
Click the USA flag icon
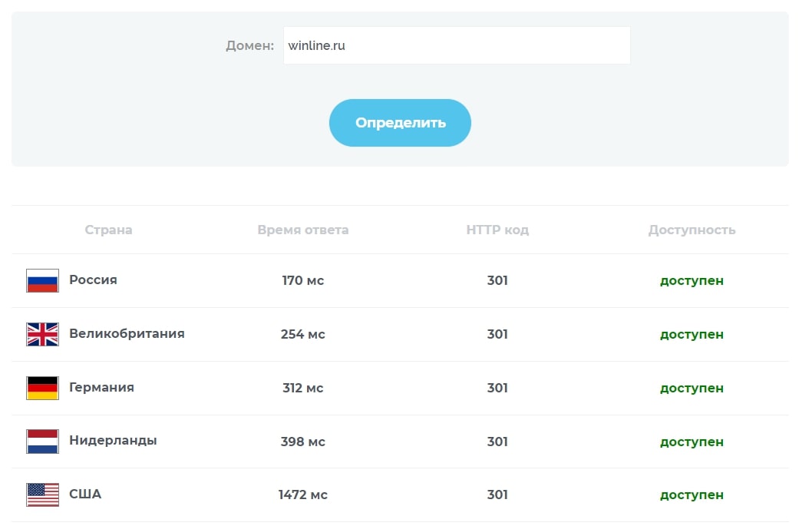tap(42, 495)
